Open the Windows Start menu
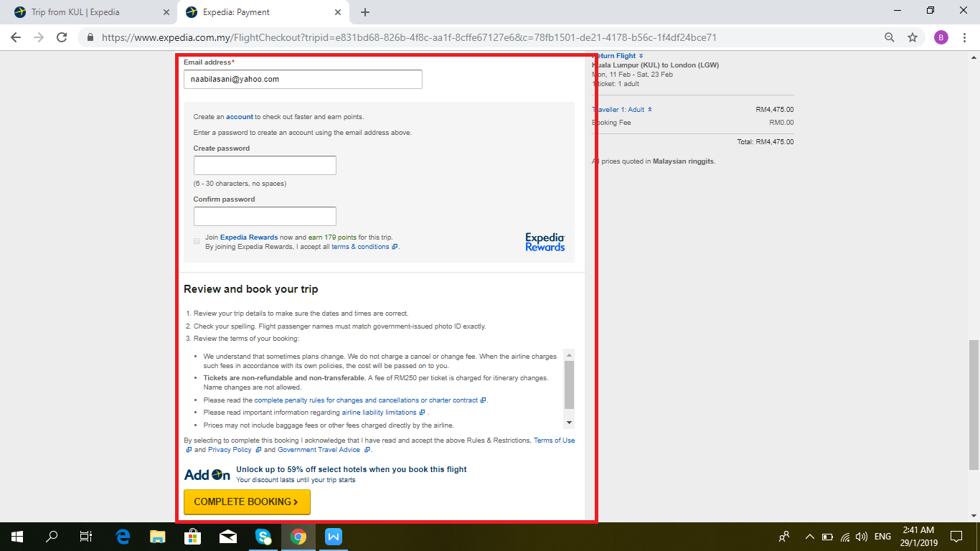This screenshot has height=551, width=980. click(17, 536)
